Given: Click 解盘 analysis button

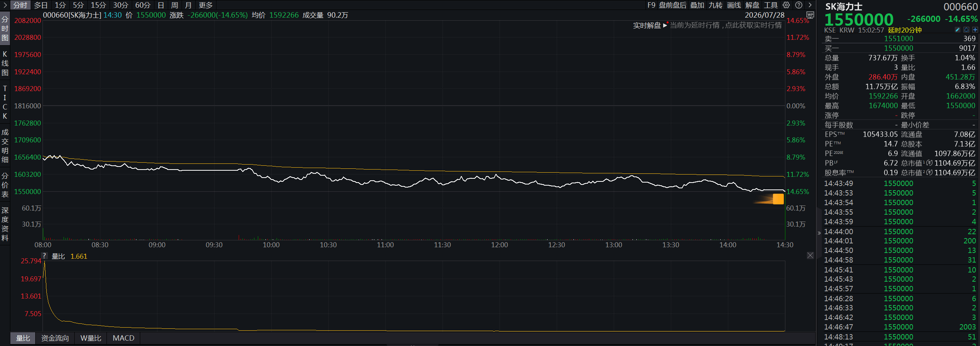Looking at the screenshot, I should 752,5.
